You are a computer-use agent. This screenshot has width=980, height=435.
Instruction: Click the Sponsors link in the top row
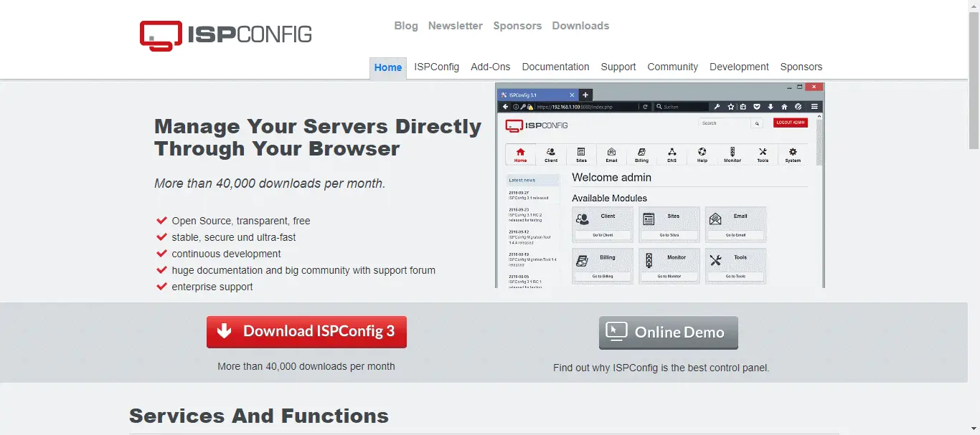tap(517, 26)
